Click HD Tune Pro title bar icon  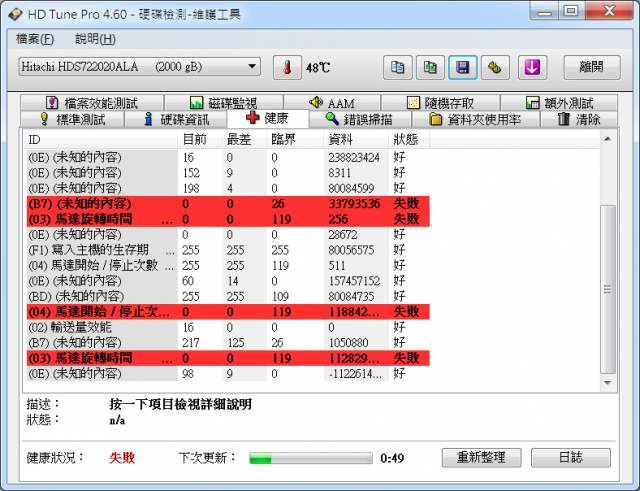pyautogui.click(x=16, y=14)
